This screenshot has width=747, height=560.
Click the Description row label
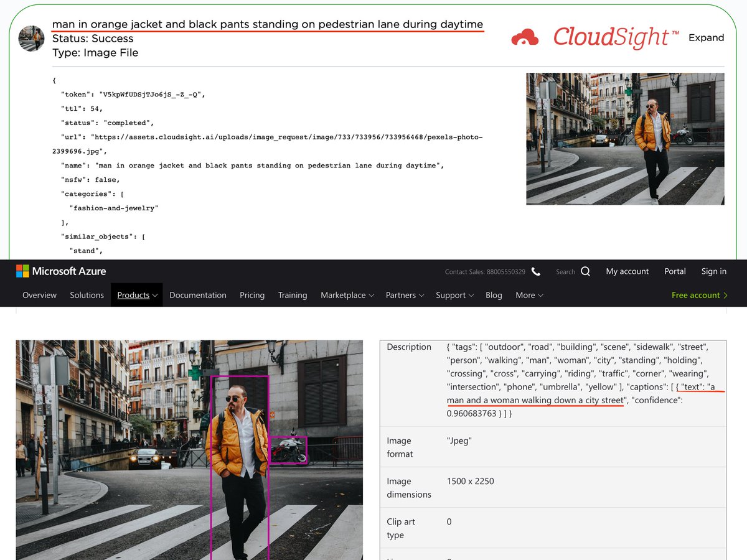pyautogui.click(x=409, y=347)
